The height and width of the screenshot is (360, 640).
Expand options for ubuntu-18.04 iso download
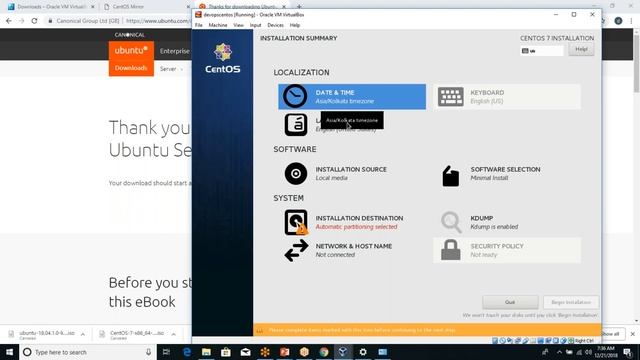tap(83, 334)
